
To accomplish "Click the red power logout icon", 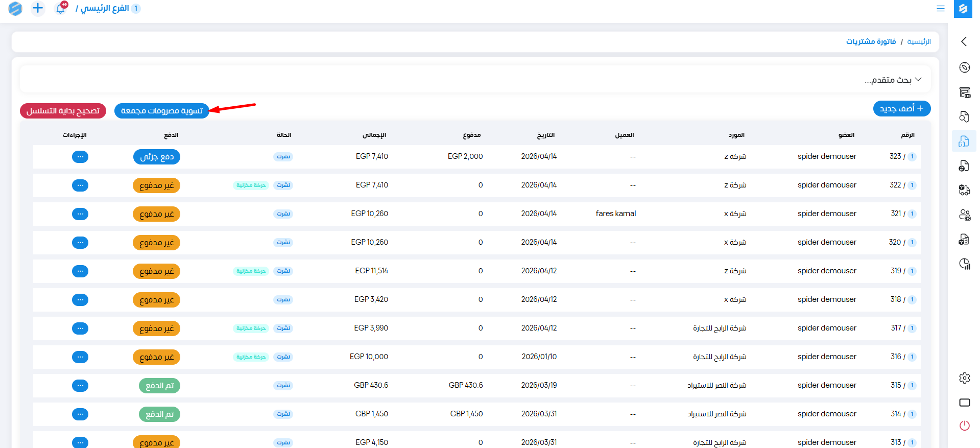I will pyautogui.click(x=964, y=426).
